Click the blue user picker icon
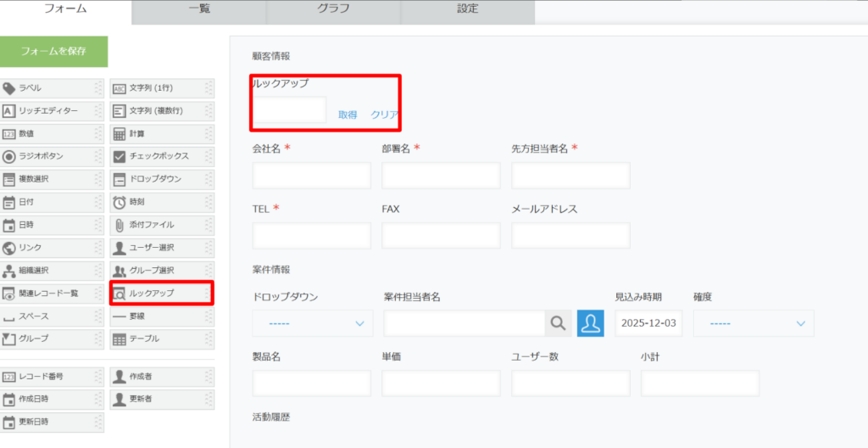The width and height of the screenshot is (868, 448). 591,323
